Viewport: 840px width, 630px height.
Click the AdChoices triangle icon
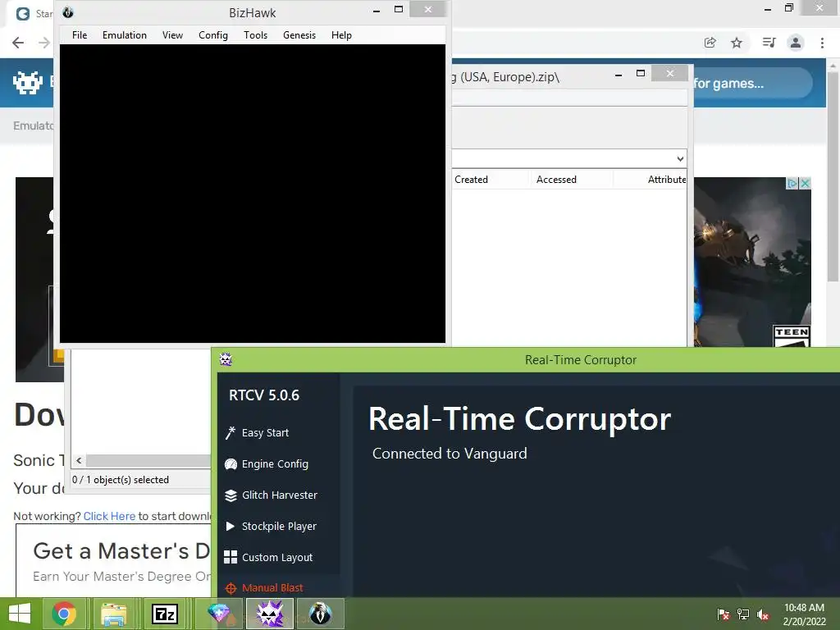click(792, 183)
